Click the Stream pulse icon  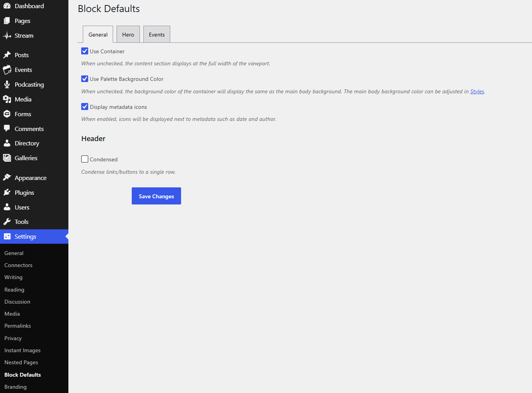click(x=7, y=35)
